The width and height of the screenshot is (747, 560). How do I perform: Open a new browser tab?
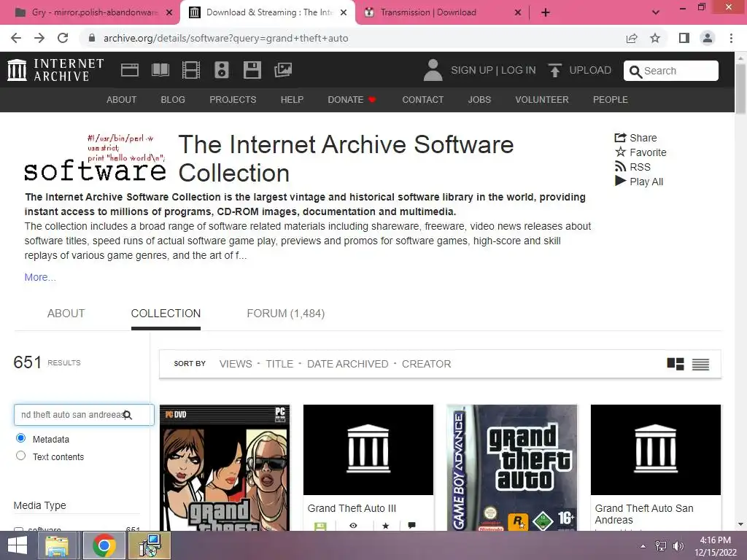click(x=546, y=12)
